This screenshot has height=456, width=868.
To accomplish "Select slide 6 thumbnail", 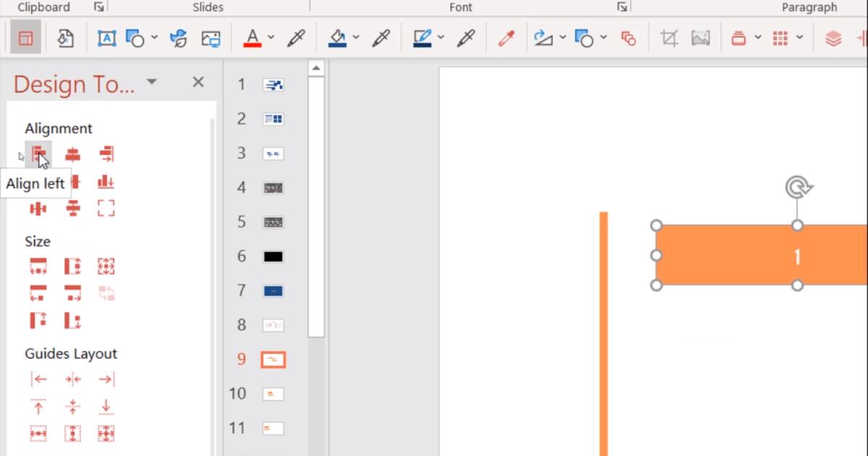I will tap(273, 256).
